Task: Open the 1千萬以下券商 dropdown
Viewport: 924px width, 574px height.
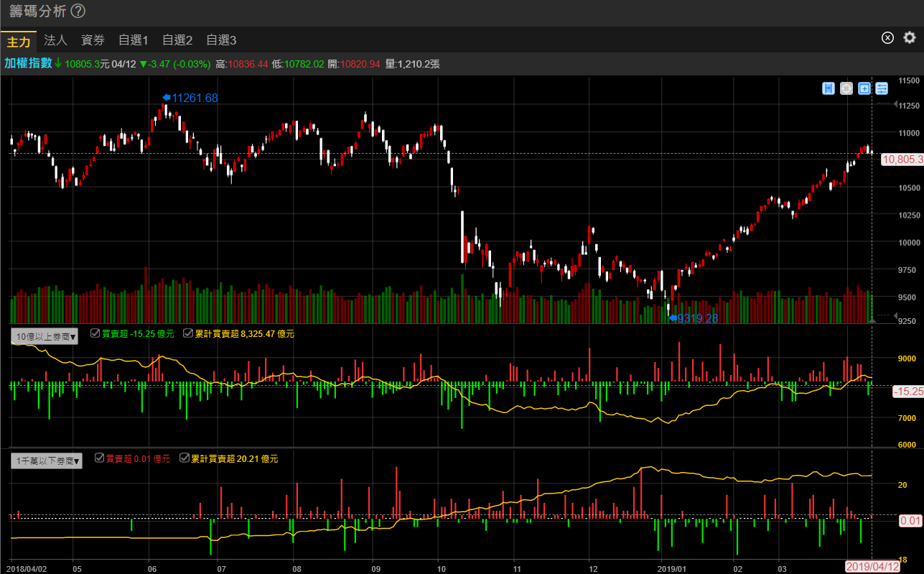Action: (x=47, y=460)
